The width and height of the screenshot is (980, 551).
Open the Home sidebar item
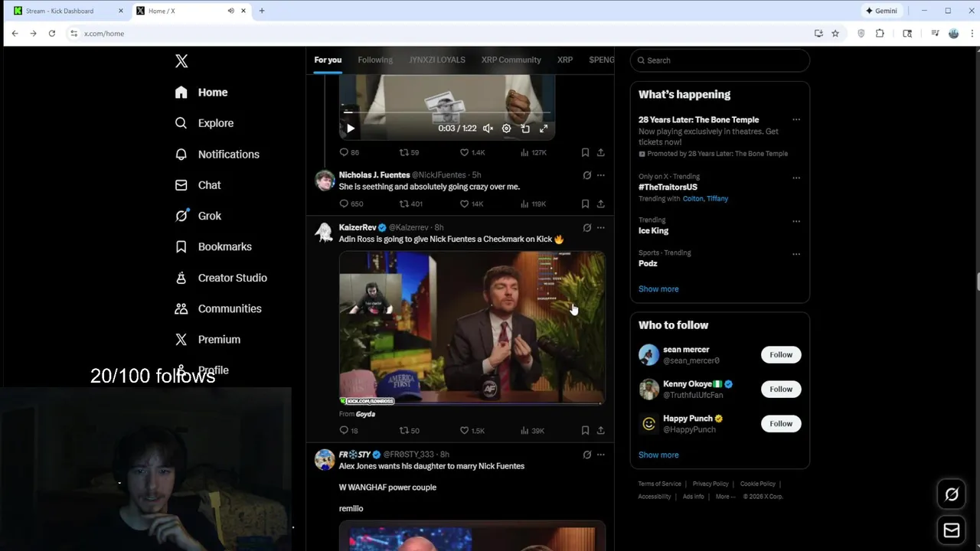pos(201,93)
